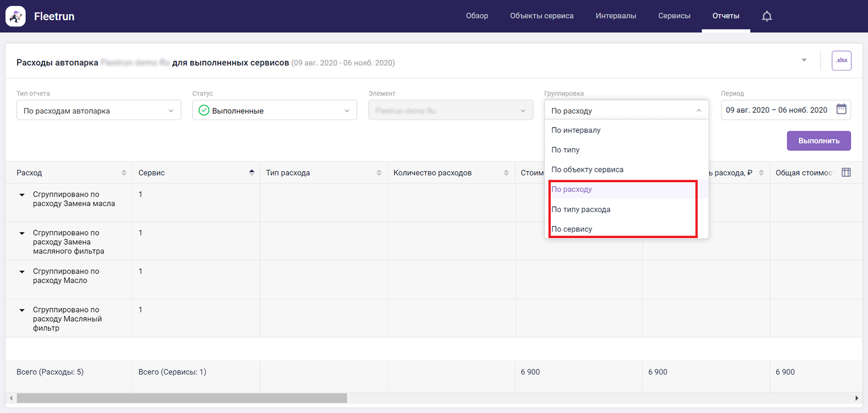Viewport: 868px width, 413px height.
Task: Choose По сервису grouping option
Action: pos(572,229)
